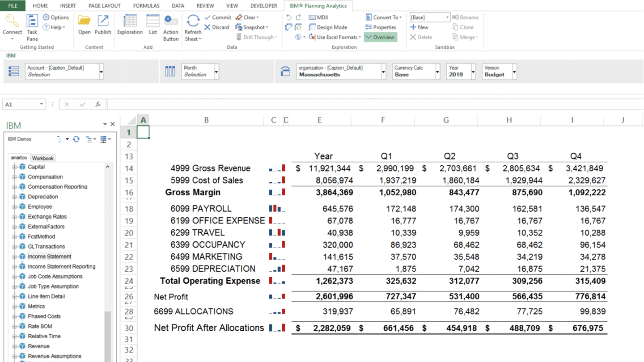The height and width of the screenshot is (362, 644).
Task: Insert an Action Button
Action: tap(170, 28)
